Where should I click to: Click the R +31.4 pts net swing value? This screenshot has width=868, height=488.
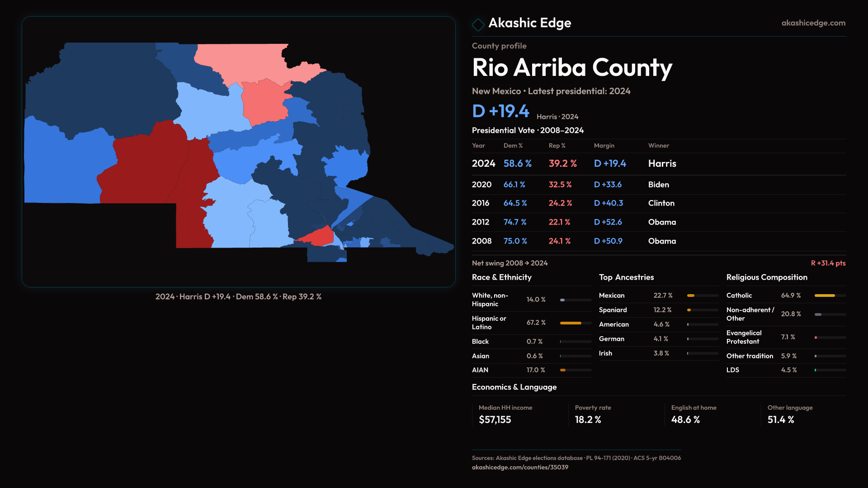828,263
